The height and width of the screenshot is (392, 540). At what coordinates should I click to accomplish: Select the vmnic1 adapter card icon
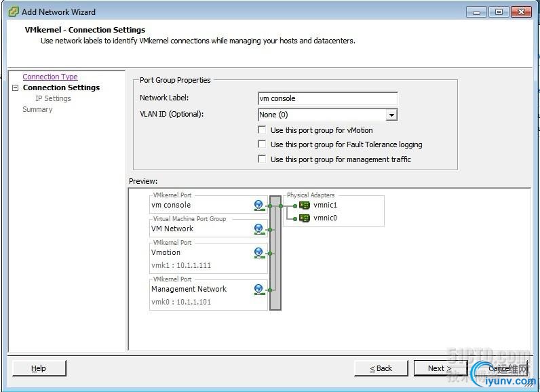click(305, 205)
